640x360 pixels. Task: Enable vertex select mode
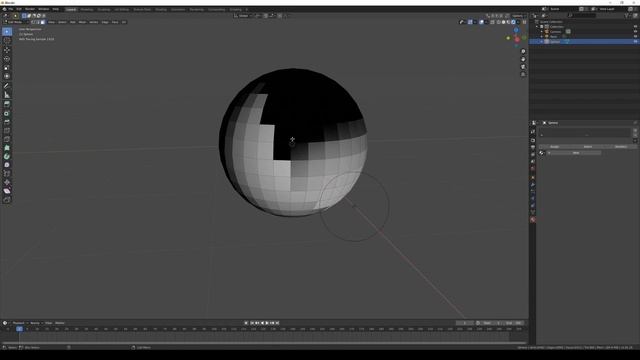tap(33, 22)
